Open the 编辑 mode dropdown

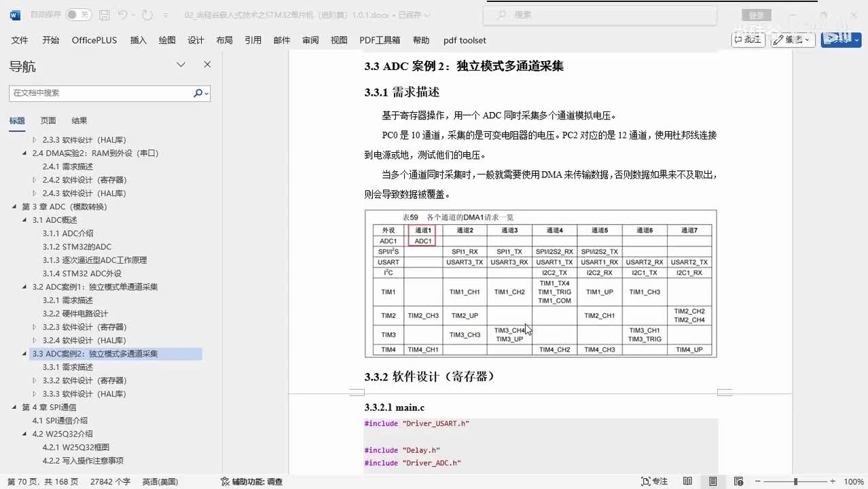[794, 39]
